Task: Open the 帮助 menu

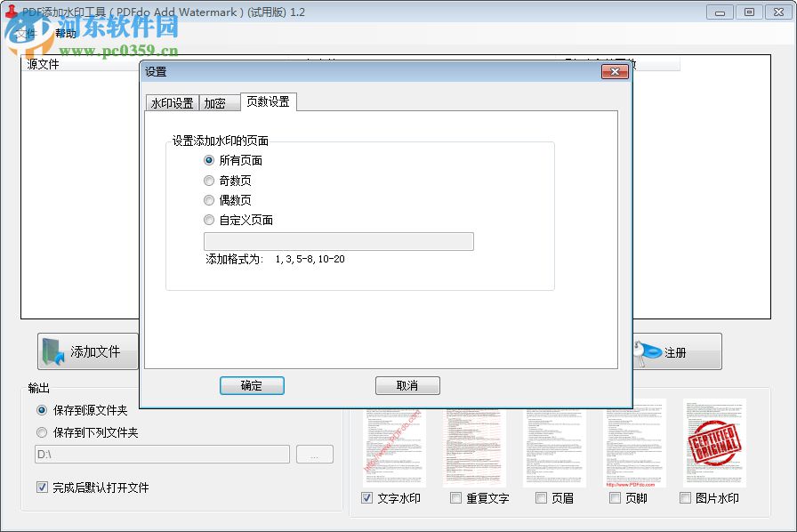Action: click(65, 34)
